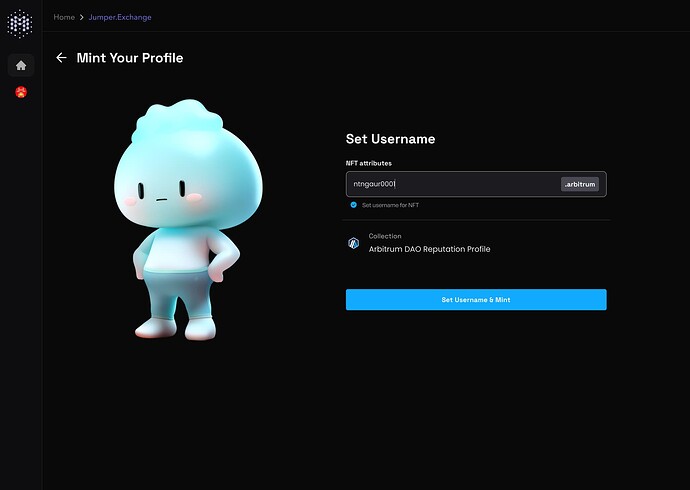Click the 'Set Username' heading
The height and width of the screenshot is (490, 690).
pyautogui.click(x=390, y=139)
